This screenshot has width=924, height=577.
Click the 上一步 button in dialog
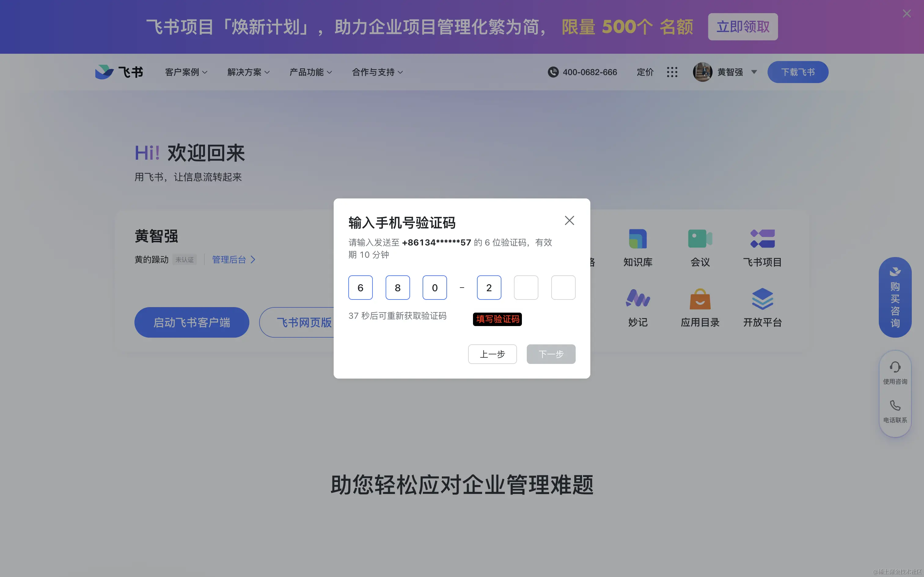pos(492,354)
